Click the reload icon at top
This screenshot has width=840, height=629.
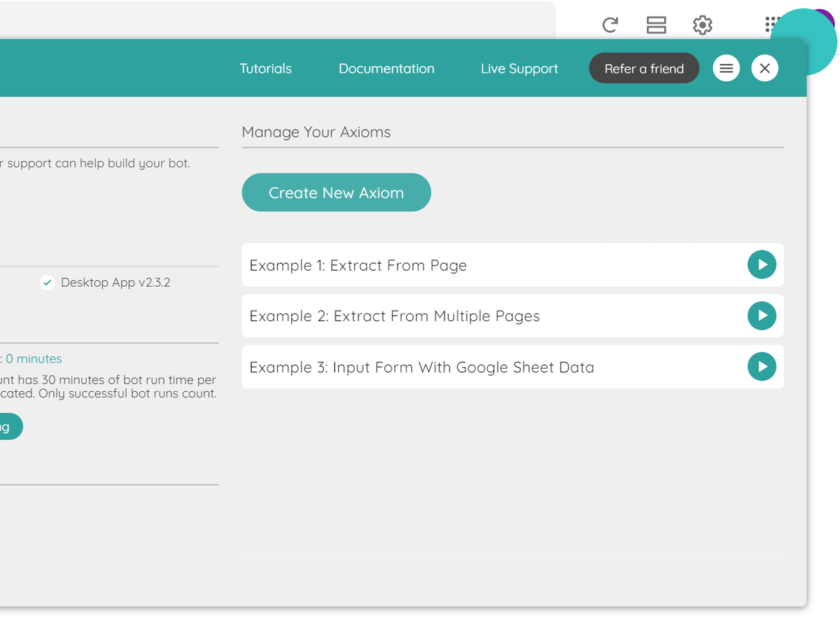tap(610, 25)
